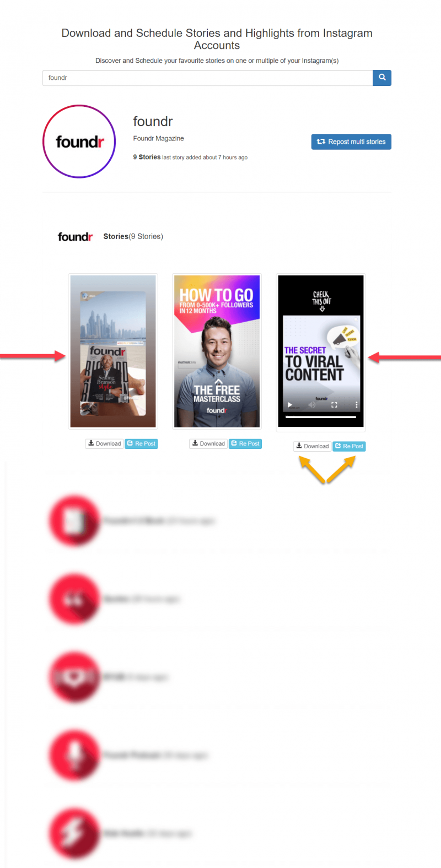441x868 pixels.
Task: Click the foundr logo beside Stories heading
Action: pos(75,237)
